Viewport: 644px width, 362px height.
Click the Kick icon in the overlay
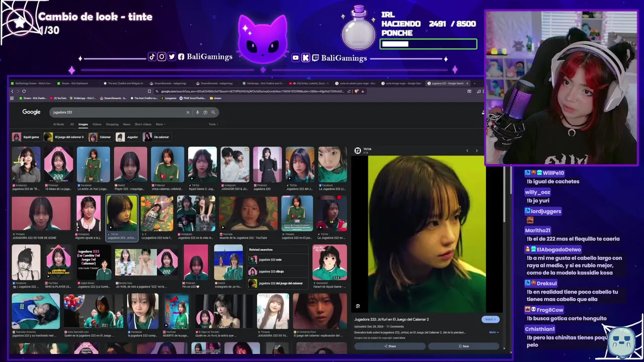pos(305,58)
